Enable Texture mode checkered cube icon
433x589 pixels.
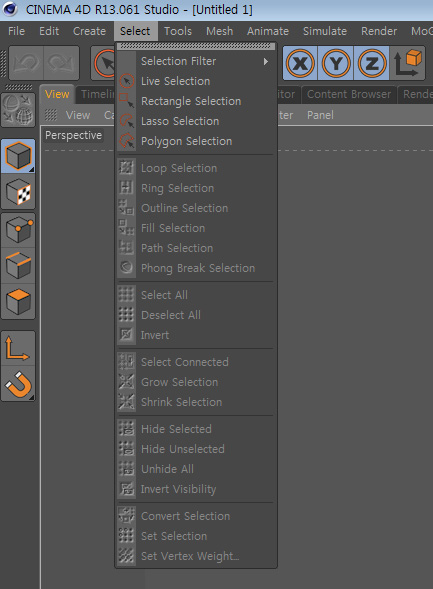[18, 192]
